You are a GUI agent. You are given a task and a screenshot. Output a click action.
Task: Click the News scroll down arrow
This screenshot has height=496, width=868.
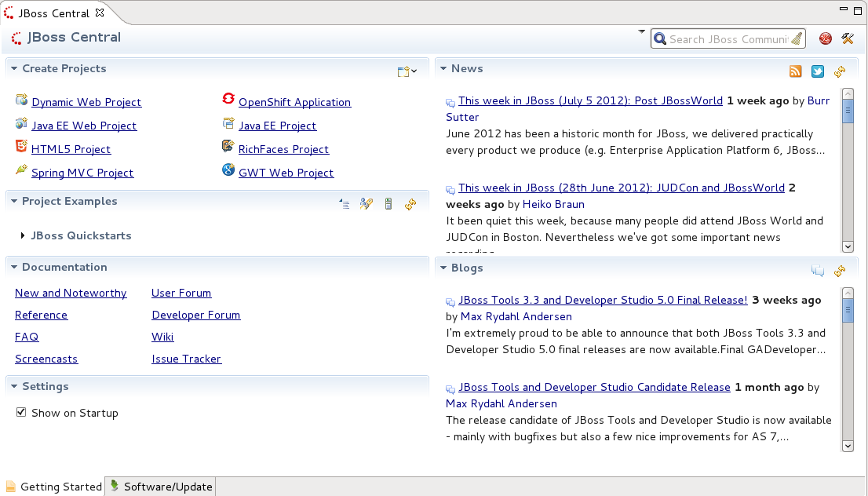(848, 246)
